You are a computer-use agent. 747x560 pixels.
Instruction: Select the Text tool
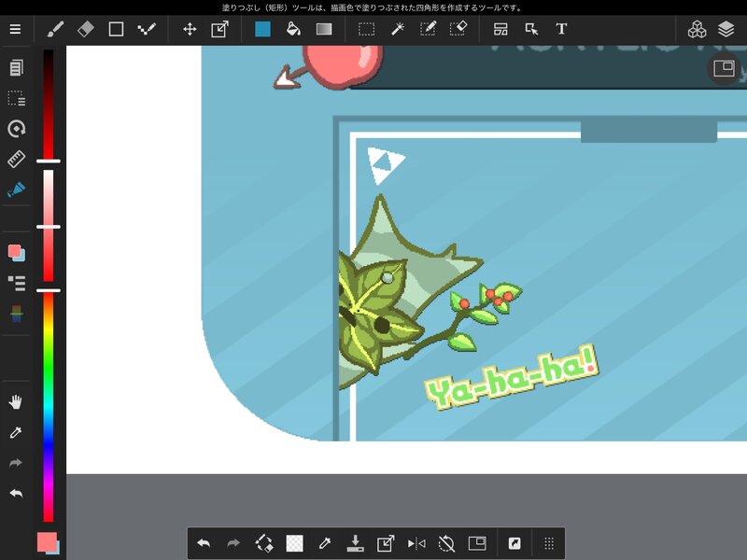(561, 29)
